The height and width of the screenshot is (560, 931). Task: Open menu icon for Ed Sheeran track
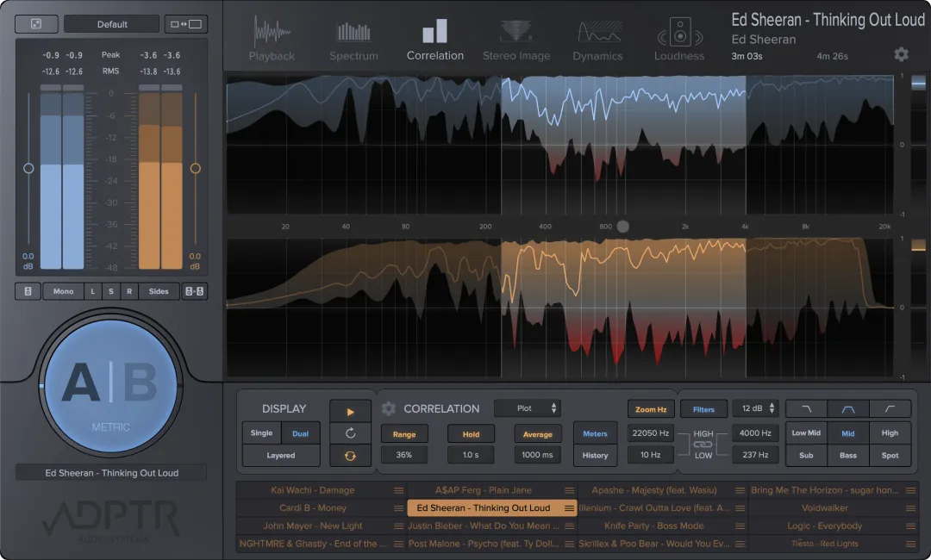click(x=569, y=508)
